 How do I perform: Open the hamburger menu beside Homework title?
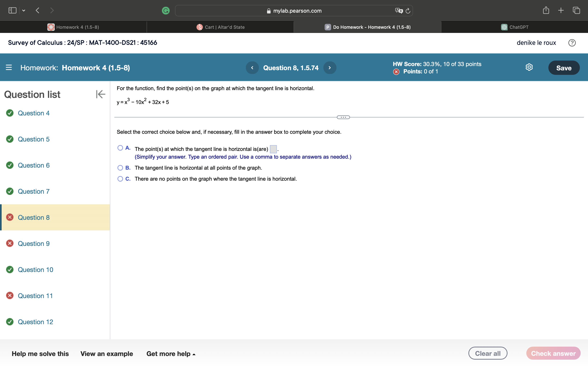9,67
